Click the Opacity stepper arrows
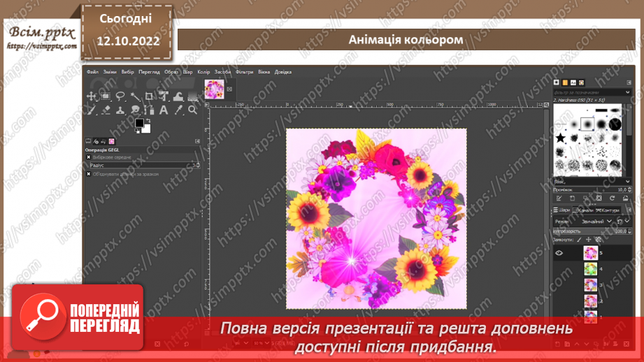The width and height of the screenshot is (644, 362). pyautogui.click(x=629, y=231)
